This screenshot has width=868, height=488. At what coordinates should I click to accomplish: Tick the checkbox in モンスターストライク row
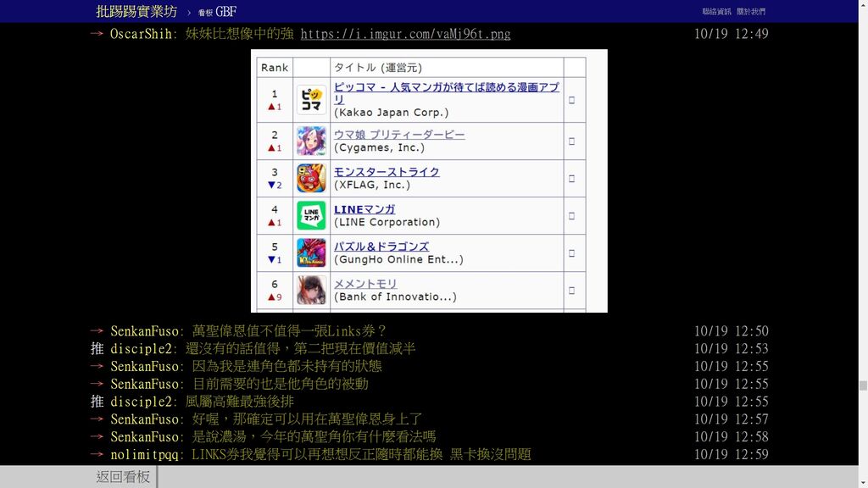pos(572,179)
